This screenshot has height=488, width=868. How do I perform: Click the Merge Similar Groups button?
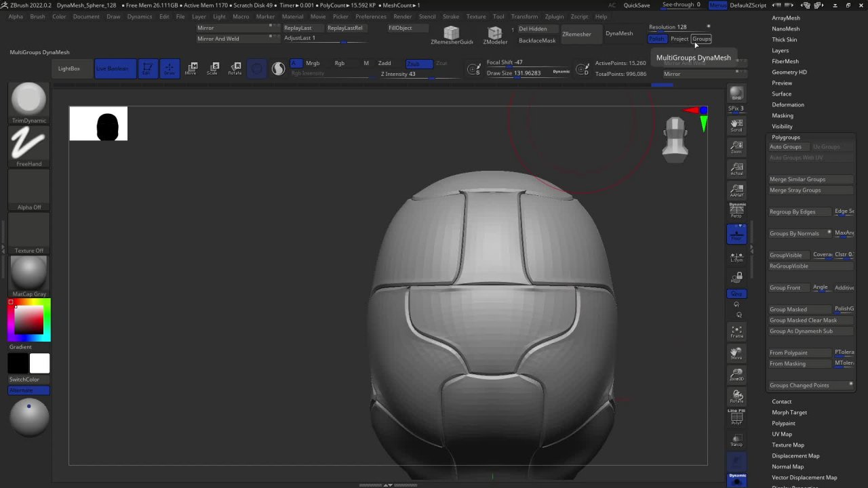811,179
